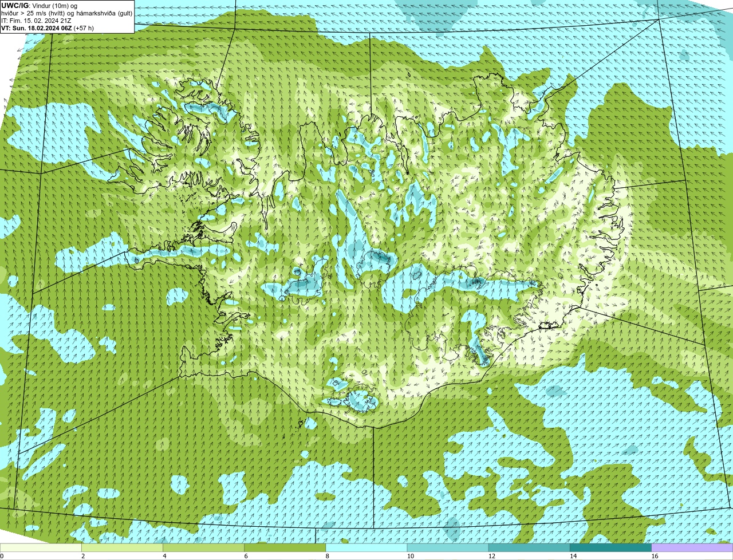
Task: Click the scale label '12'
Action: coord(491,556)
